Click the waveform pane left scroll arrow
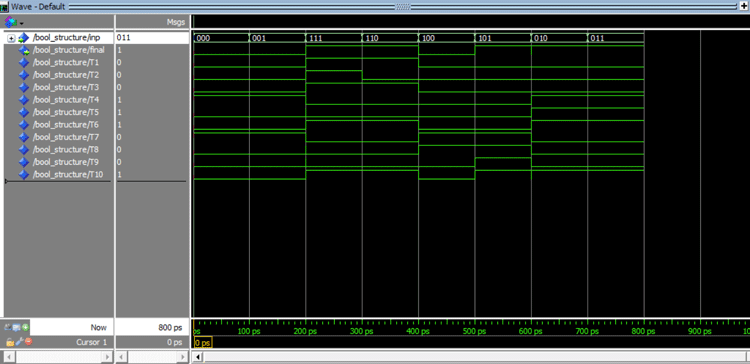This screenshot has width=750, height=364. coord(199,357)
